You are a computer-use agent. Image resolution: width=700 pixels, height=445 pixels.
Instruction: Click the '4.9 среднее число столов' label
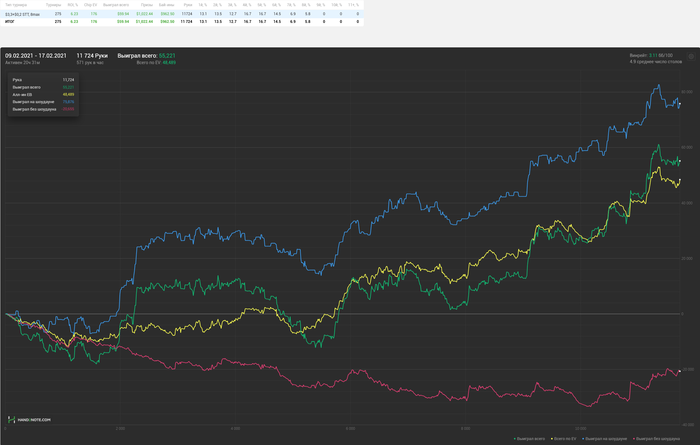pyautogui.click(x=656, y=62)
